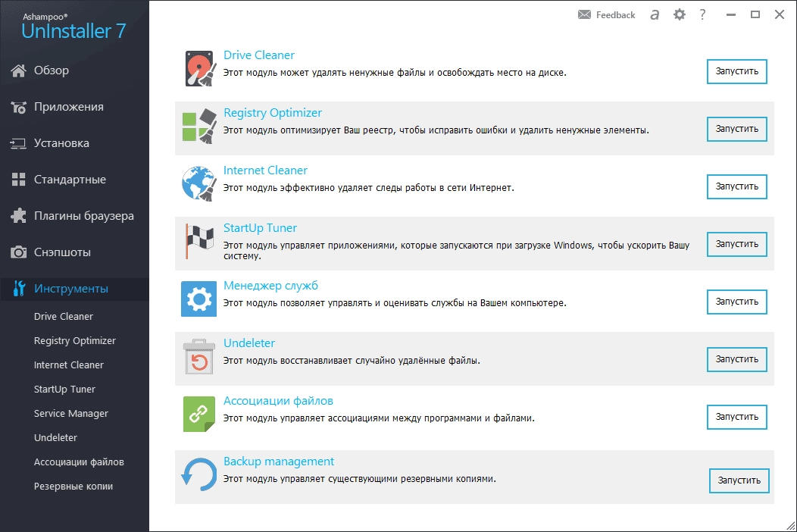Click the Undeleter title link
The image size is (797, 532).
(x=249, y=343)
